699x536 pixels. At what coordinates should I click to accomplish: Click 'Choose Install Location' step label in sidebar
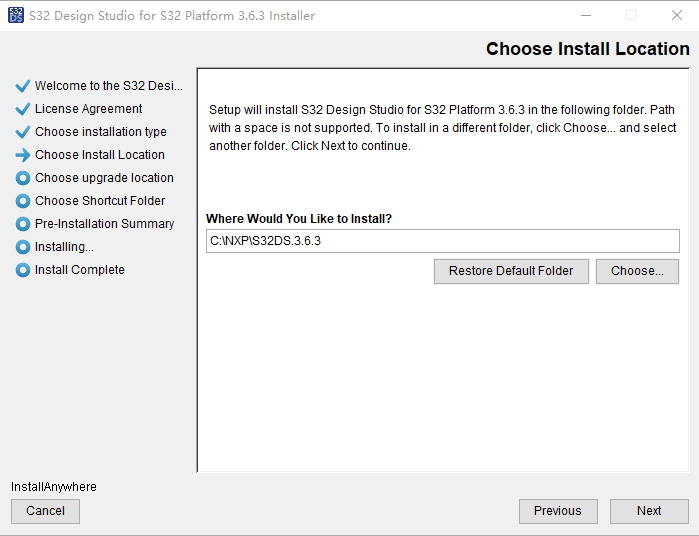tap(100, 155)
